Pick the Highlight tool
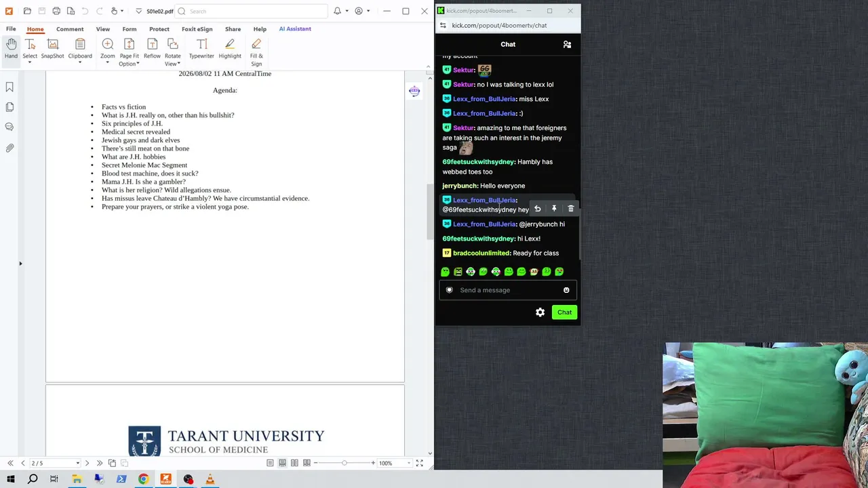Image resolution: width=868 pixels, height=488 pixels. [230, 49]
